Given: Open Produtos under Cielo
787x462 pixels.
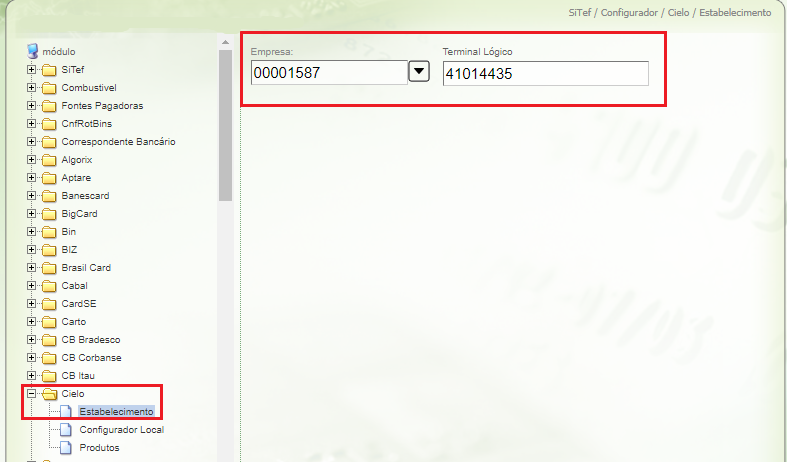Looking at the screenshot, I should coord(99,447).
